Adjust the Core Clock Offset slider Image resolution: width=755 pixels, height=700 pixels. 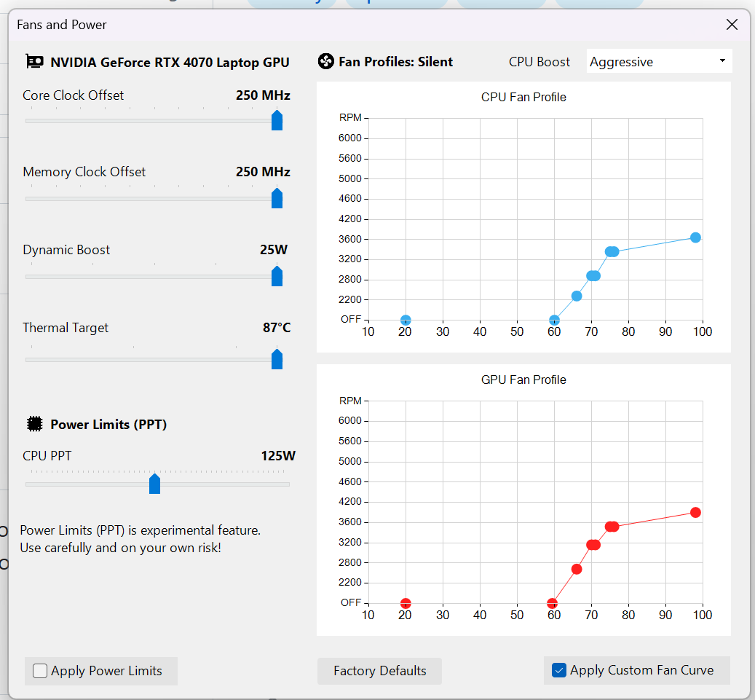pos(277,120)
